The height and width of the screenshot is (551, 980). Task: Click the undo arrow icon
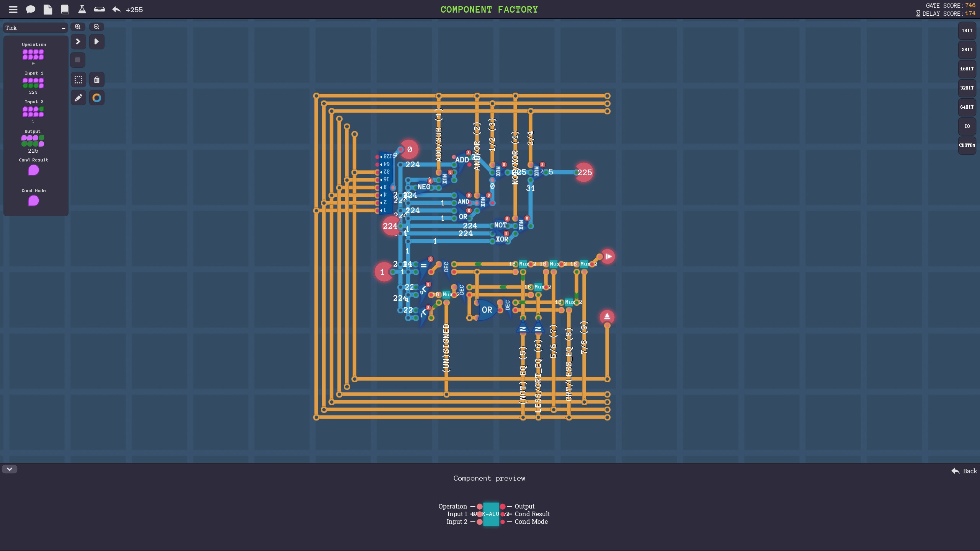[x=116, y=10]
